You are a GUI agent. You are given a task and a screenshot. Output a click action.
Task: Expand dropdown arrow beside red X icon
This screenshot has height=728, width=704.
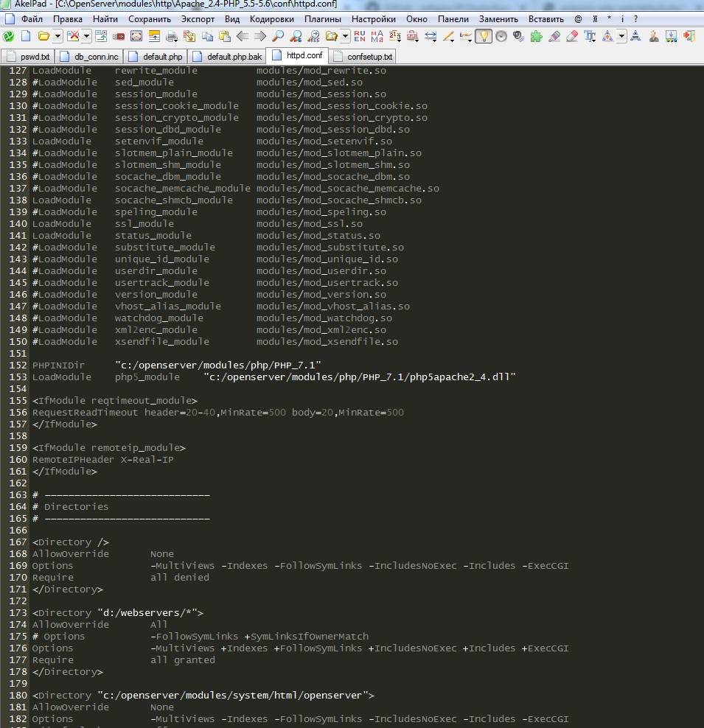86,35
